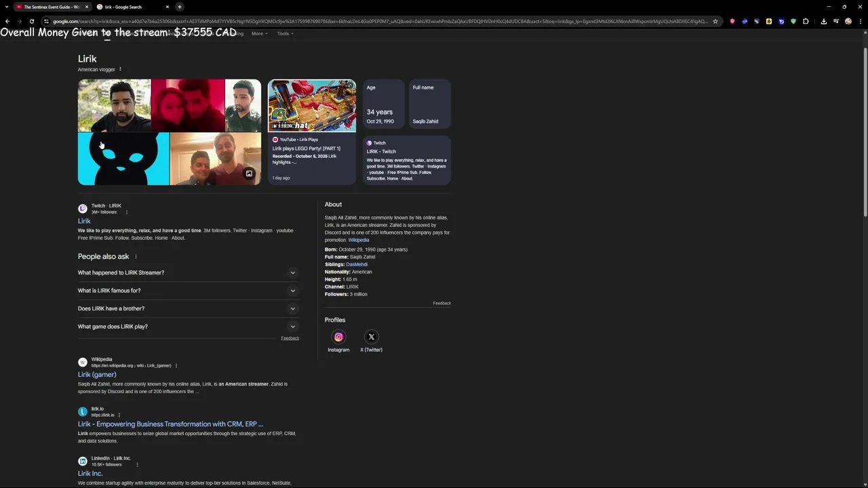Open Lirik plays LEGO Party! [PART 1] title
This screenshot has width=868, height=488.
coord(307,148)
